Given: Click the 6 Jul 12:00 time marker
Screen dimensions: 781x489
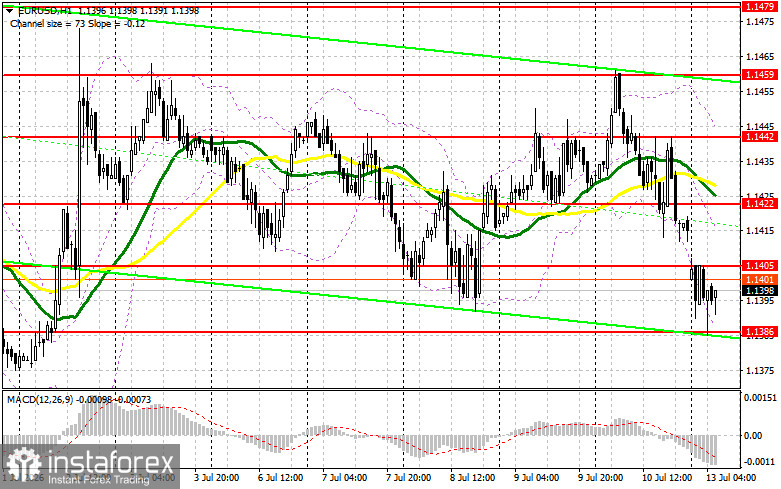Looking at the screenshot, I should [x=280, y=478].
